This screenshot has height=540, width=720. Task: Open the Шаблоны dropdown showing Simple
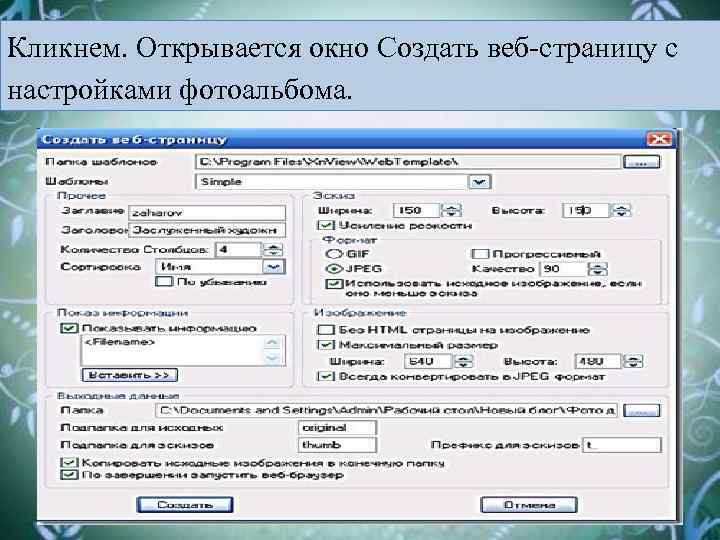coord(479,182)
